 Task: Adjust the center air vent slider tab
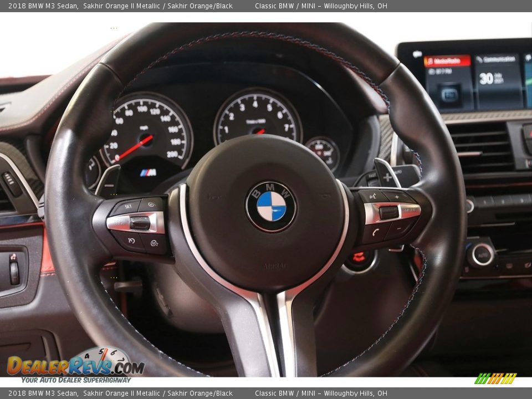point(469,155)
